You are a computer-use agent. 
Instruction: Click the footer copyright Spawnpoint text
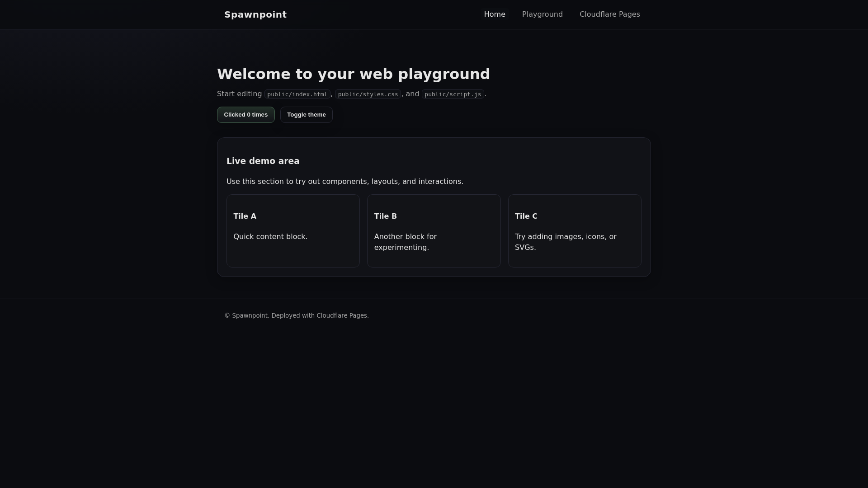point(297,315)
